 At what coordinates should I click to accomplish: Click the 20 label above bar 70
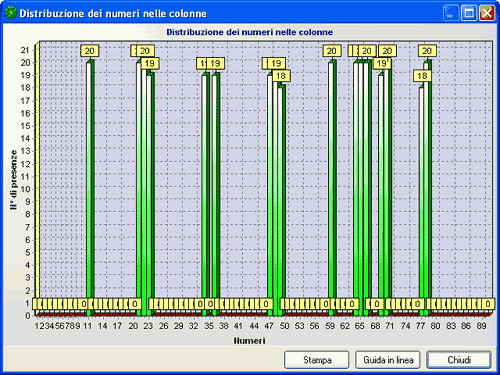(x=387, y=51)
